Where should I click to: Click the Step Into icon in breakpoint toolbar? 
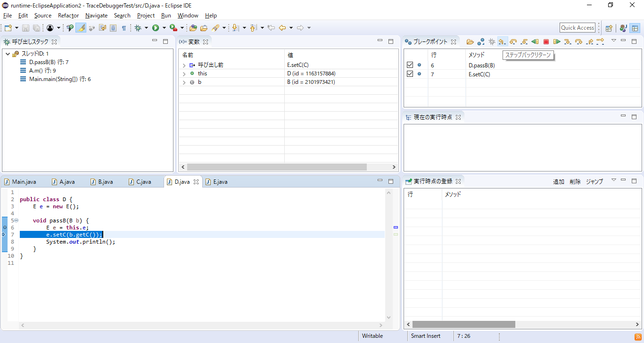click(x=568, y=41)
